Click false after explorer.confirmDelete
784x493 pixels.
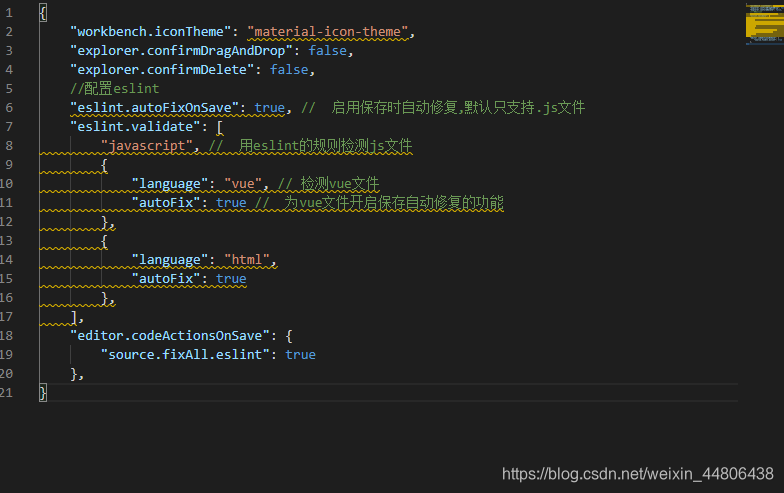tap(289, 70)
